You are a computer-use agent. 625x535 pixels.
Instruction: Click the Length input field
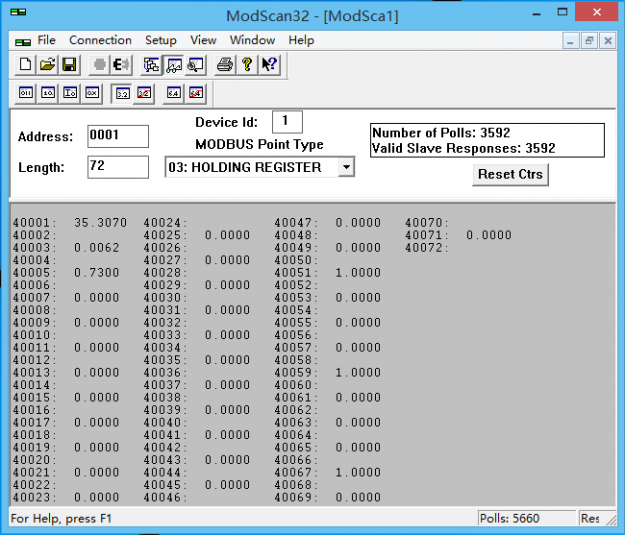(117, 167)
